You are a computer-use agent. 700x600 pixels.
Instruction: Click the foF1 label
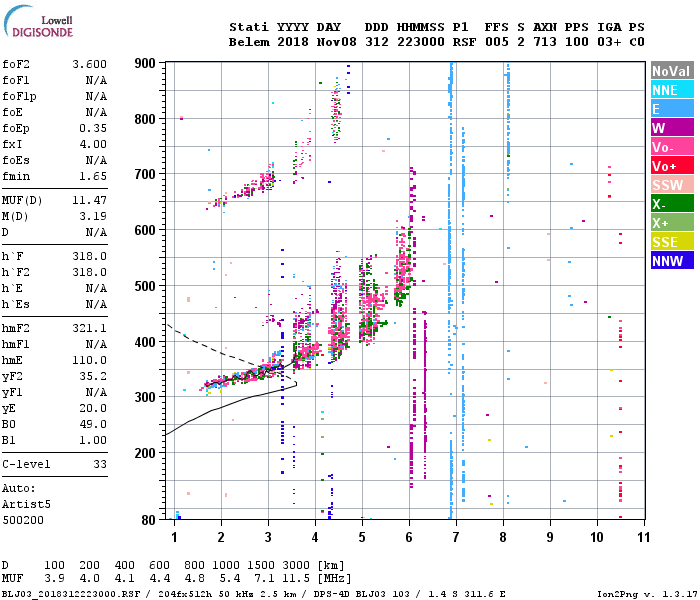pyautogui.click(x=16, y=80)
